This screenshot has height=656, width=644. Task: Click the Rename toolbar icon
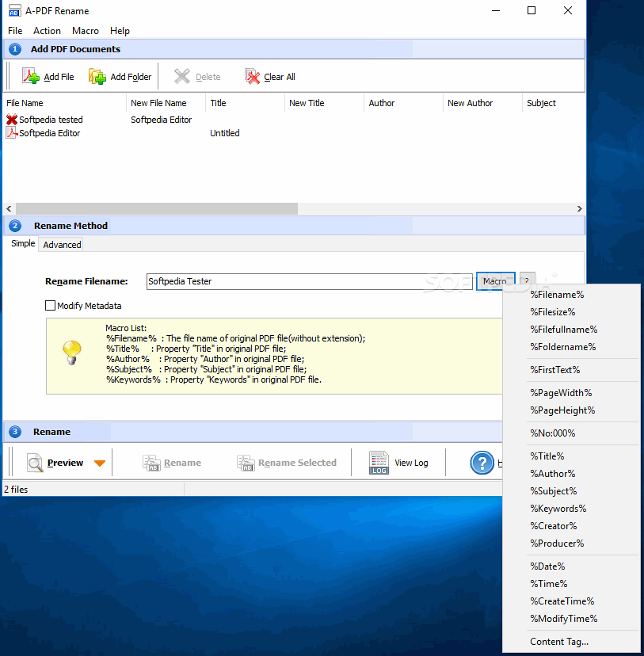click(151, 463)
